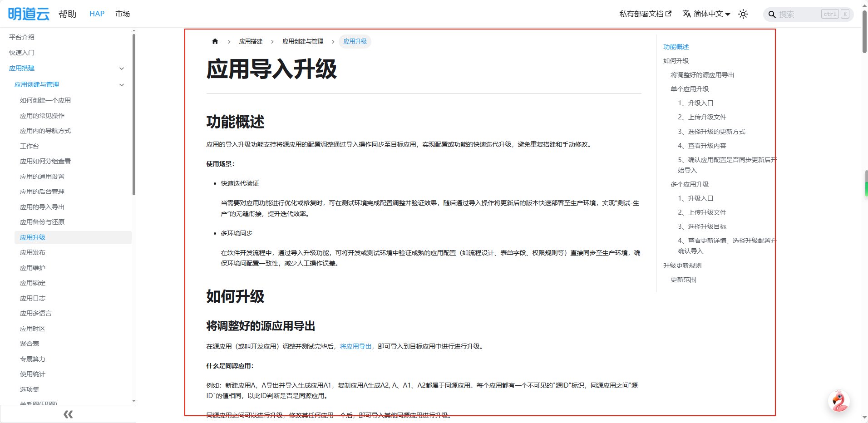The height and width of the screenshot is (423, 868).
Task: Click the home icon in breadcrumb
Action: click(215, 41)
